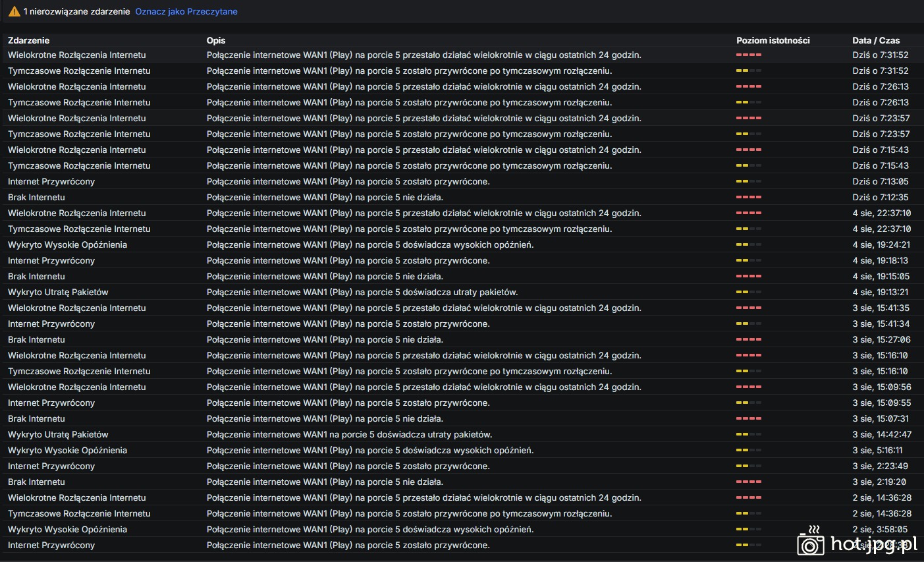Screen dimensions: 924x562
Task: Click the "3 sie, 15:41:35" date cell
Action: [881, 308]
